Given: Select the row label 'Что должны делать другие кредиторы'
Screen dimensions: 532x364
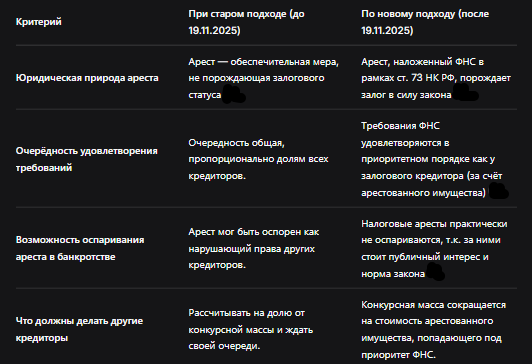Looking at the screenshot, I should pyautogui.click(x=79, y=329).
